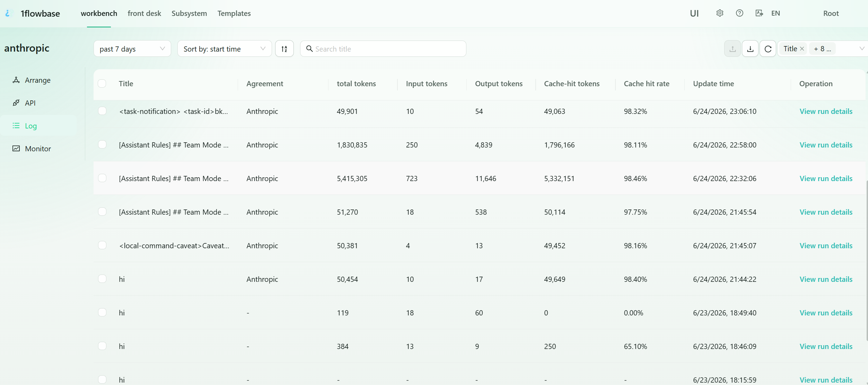The width and height of the screenshot is (868, 385).
Task: Click the UI theme switcher
Action: [x=694, y=13]
